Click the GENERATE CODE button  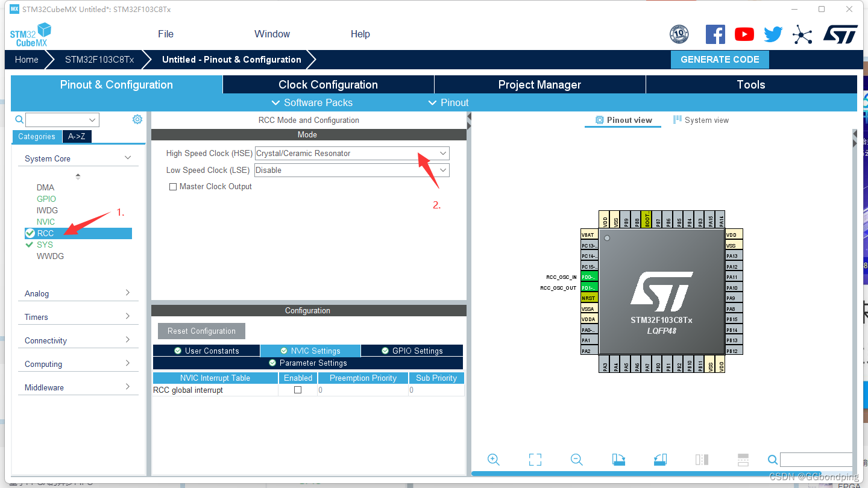click(x=720, y=59)
